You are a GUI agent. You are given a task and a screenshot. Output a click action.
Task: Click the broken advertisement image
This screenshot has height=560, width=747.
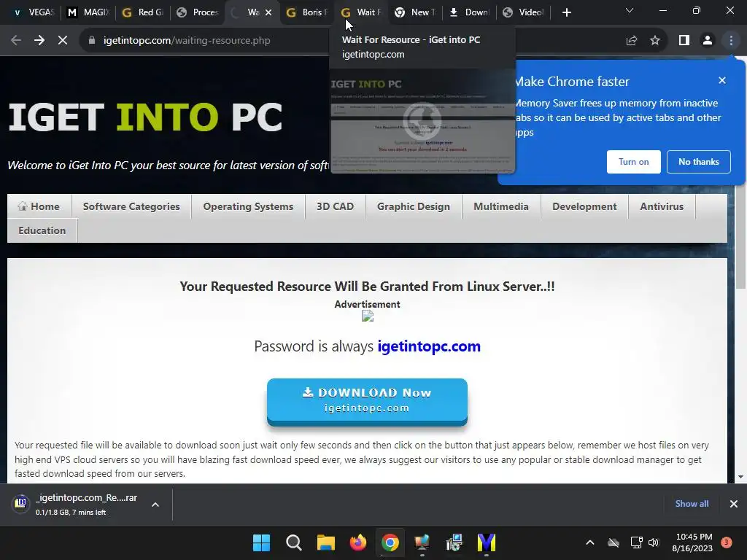368,316
